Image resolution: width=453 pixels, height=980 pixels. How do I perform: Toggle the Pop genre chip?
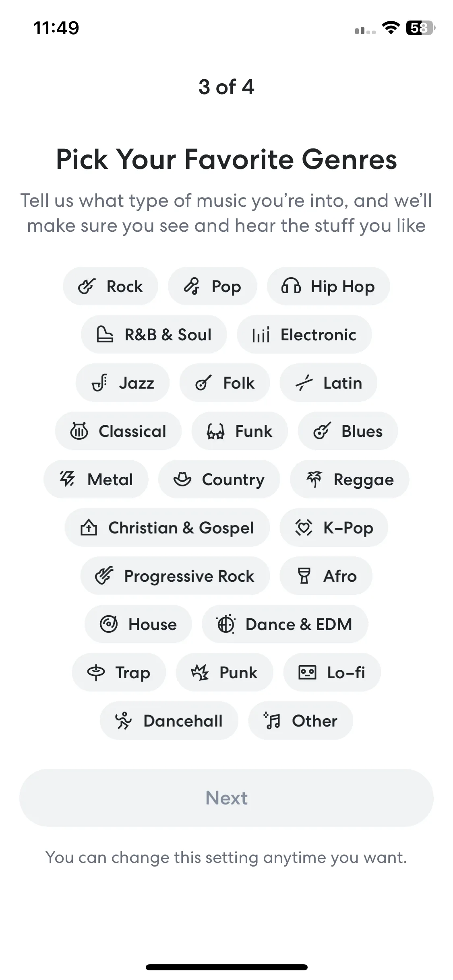212,286
